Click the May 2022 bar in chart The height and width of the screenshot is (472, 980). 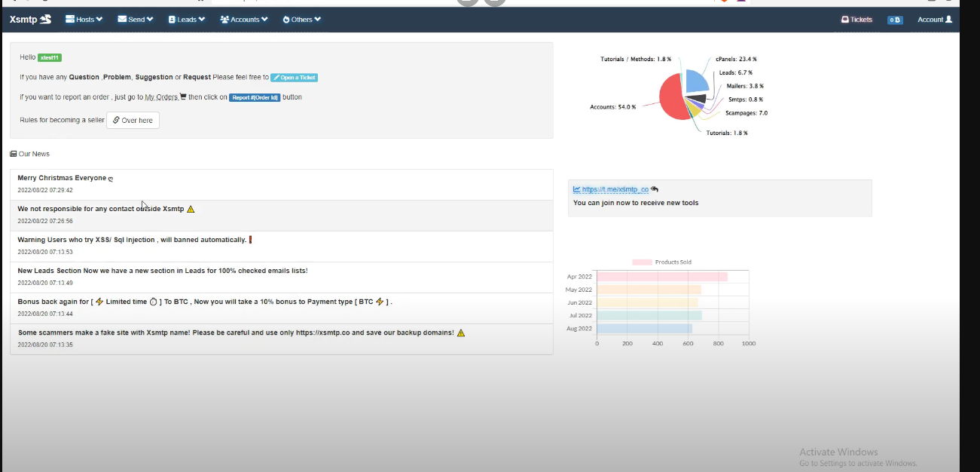coord(649,290)
